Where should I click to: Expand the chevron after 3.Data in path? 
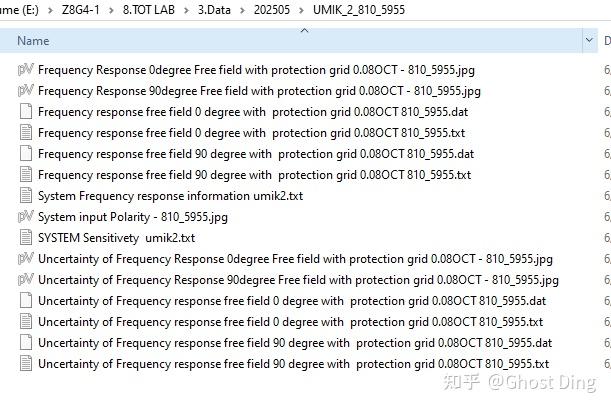[247, 10]
